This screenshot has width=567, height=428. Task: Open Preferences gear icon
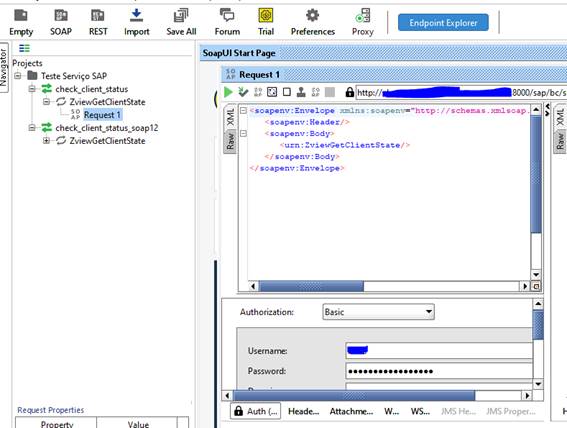pyautogui.click(x=313, y=22)
